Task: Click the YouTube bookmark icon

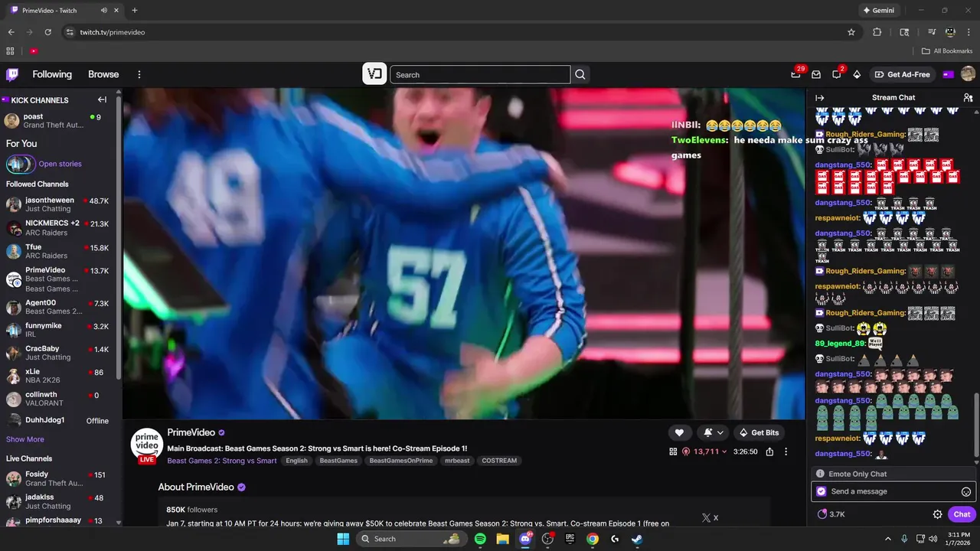Action: click(x=34, y=51)
